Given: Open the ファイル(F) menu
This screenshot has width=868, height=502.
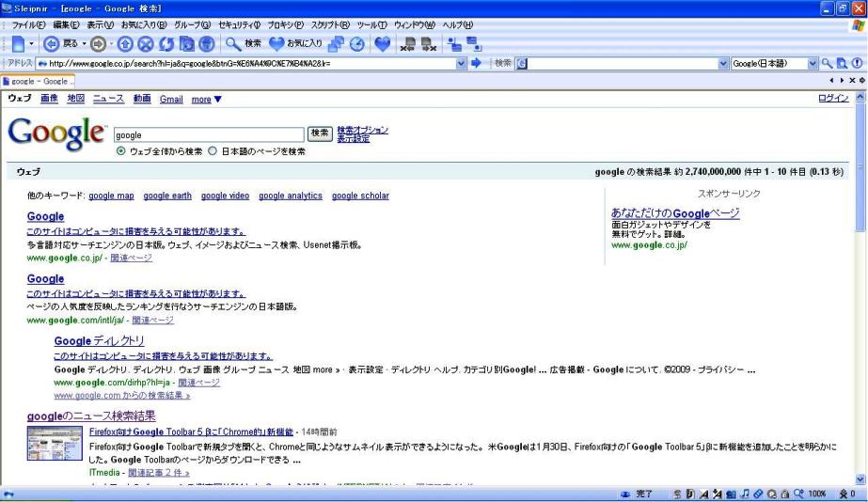Looking at the screenshot, I should [29, 24].
